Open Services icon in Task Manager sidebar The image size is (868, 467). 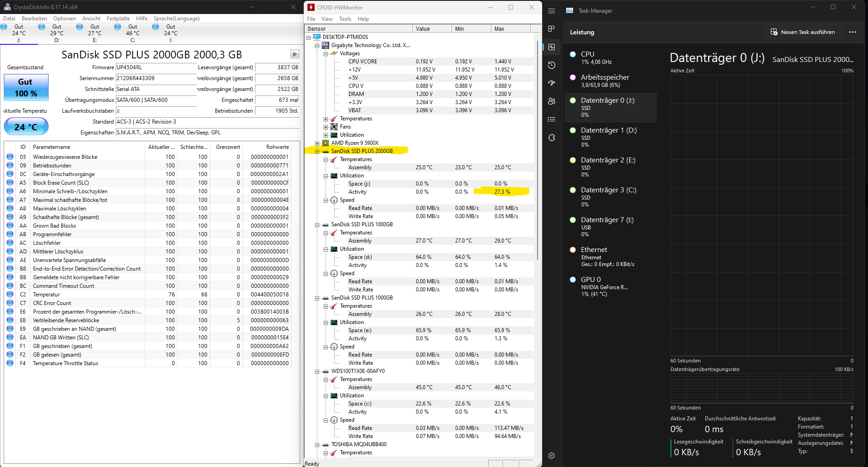(552, 138)
